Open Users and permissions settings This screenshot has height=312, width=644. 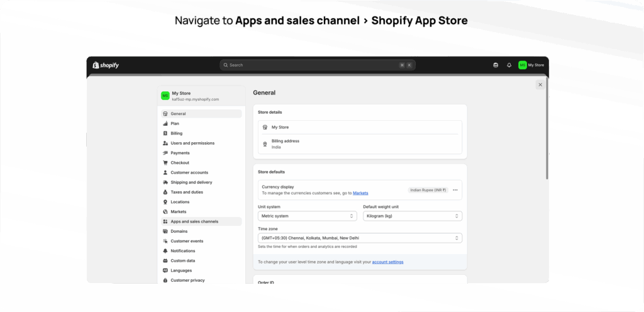point(201,143)
